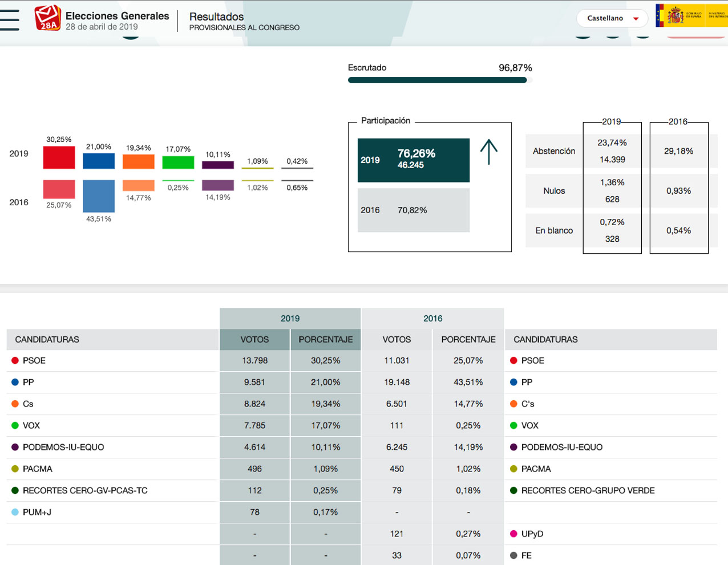
Task: Click blue dot beside right PP
Action: 513,382
